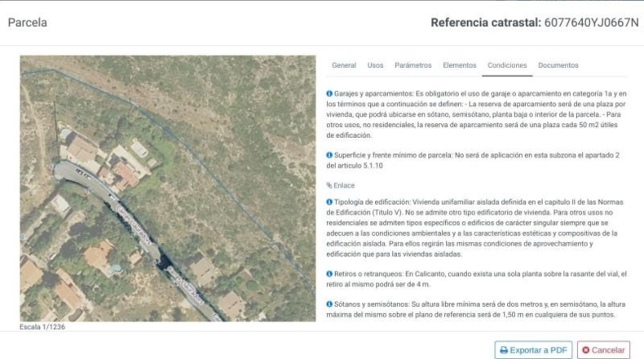Click the printer icon in Exportar a PDF
This screenshot has width=644, height=359.
504,350
